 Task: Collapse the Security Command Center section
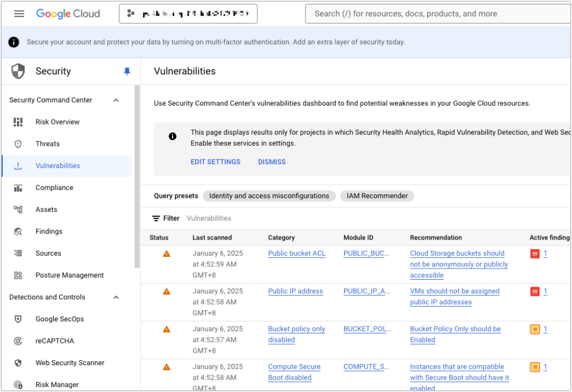(116, 101)
